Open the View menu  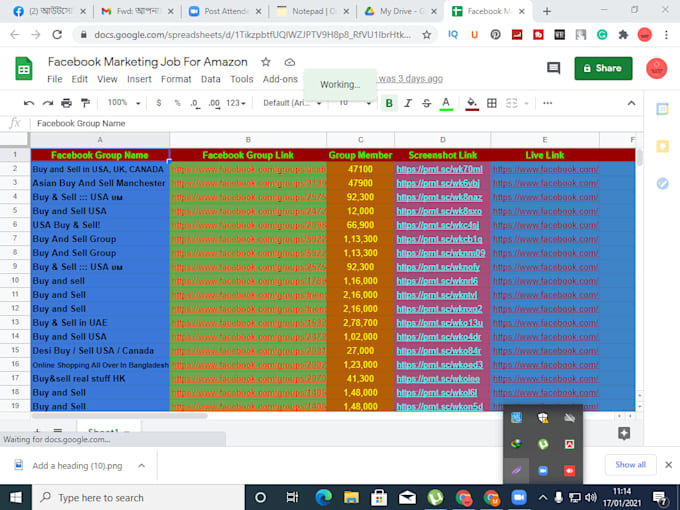(x=107, y=79)
